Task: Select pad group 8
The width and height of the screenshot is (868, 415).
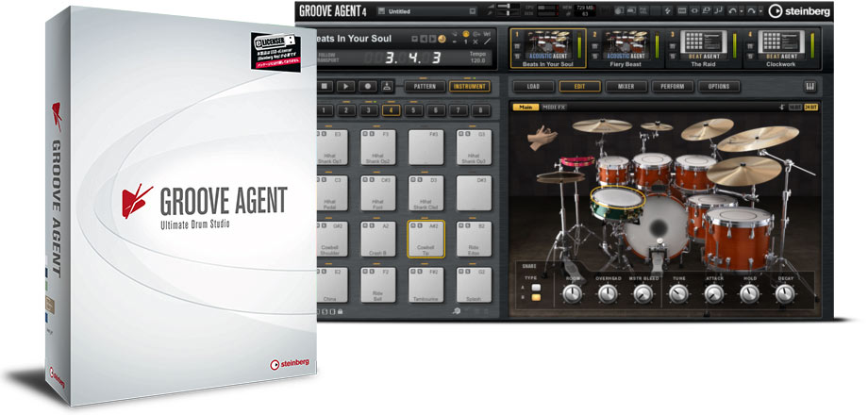Action: pos(480,110)
